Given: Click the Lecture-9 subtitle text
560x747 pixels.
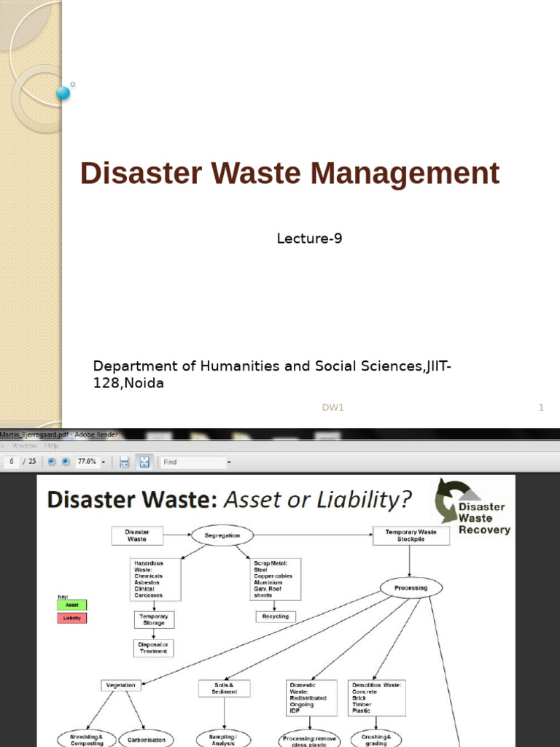Looking at the screenshot, I should (x=309, y=239).
